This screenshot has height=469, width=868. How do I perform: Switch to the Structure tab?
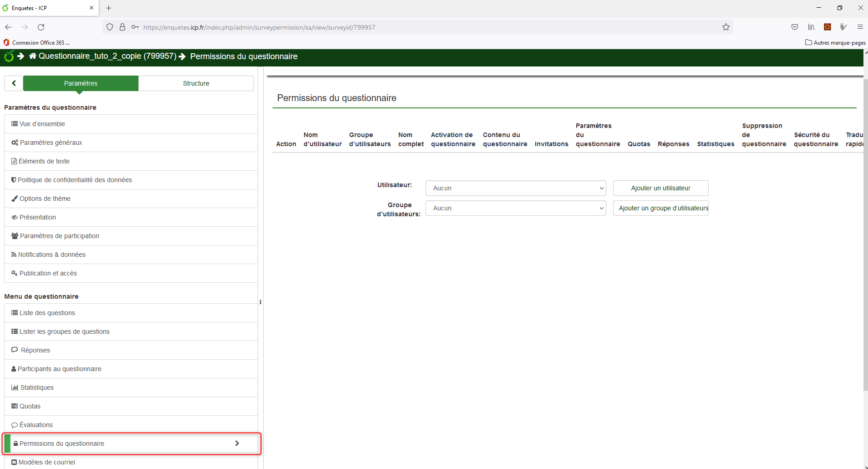coord(196,83)
